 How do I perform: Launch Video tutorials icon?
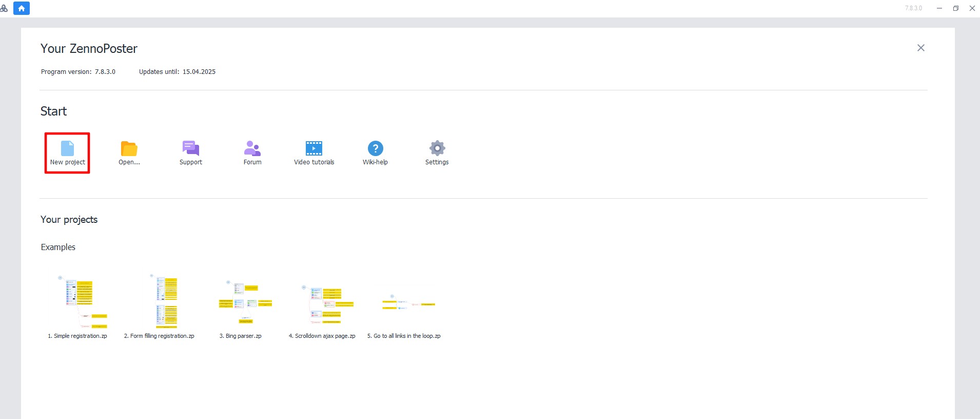[x=314, y=148]
